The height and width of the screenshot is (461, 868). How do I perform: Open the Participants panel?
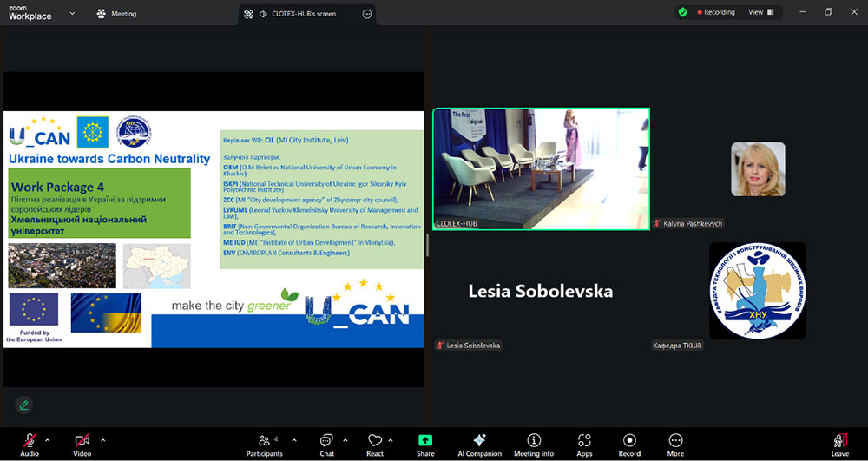pyautogui.click(x=264, y=444)
